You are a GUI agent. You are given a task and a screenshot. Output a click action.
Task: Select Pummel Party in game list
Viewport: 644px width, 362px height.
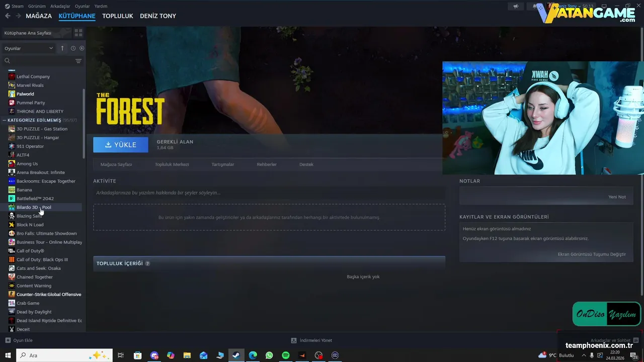click(31, 103)
